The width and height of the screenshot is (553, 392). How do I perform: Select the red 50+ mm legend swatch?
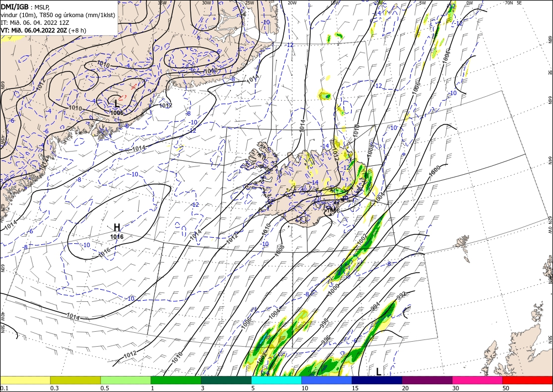[x=528, y=380]
